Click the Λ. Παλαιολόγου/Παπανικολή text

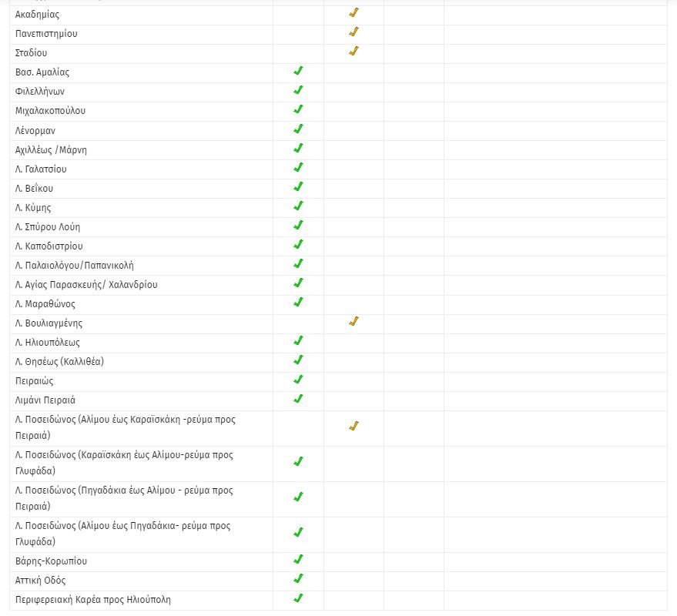75,266
